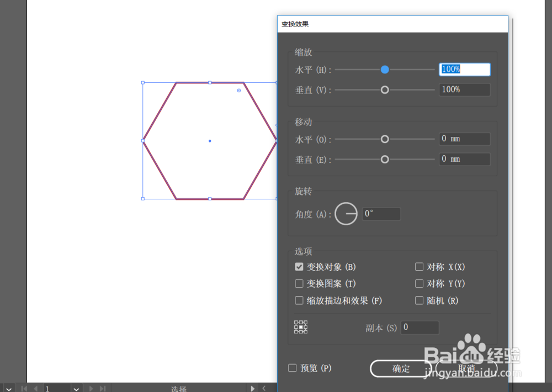Jump to first page with navigation icon
The height and width of the screenshot is (392, 552).
click(x=23, y=388)
